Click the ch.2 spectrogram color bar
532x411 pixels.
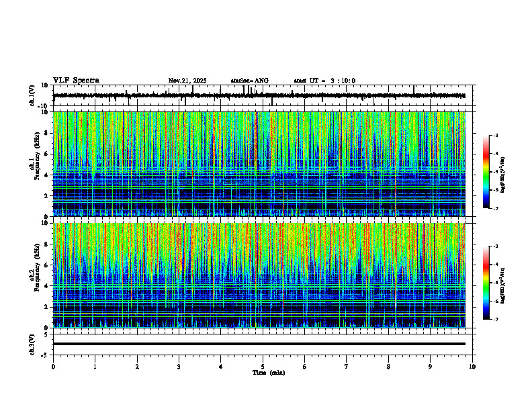click(486, 283)
